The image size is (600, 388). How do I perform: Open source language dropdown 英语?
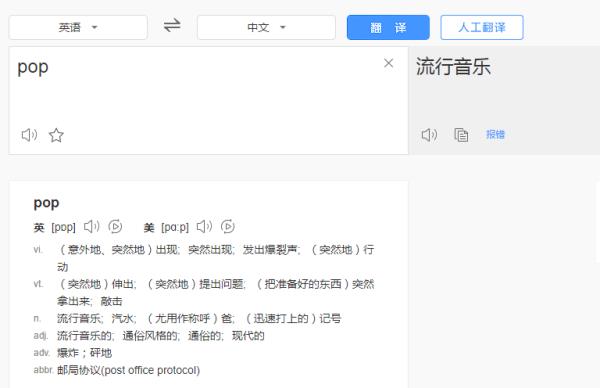tap(78, 28)
